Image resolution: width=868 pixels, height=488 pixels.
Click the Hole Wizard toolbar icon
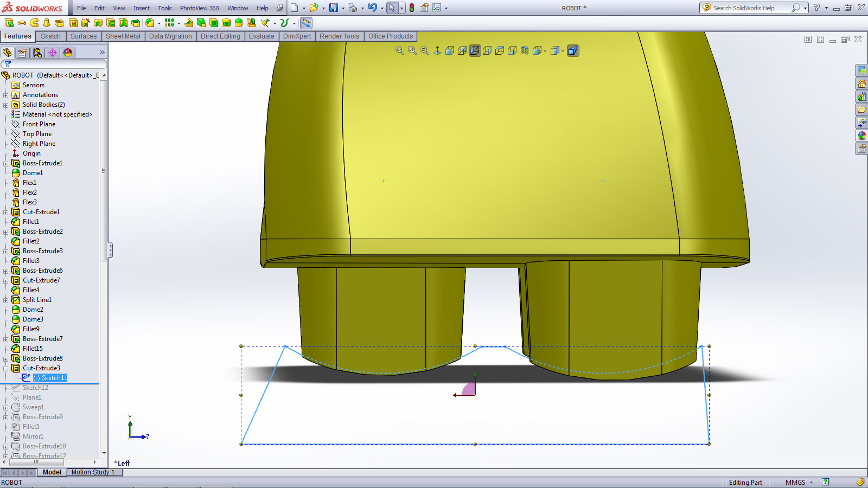86,23
